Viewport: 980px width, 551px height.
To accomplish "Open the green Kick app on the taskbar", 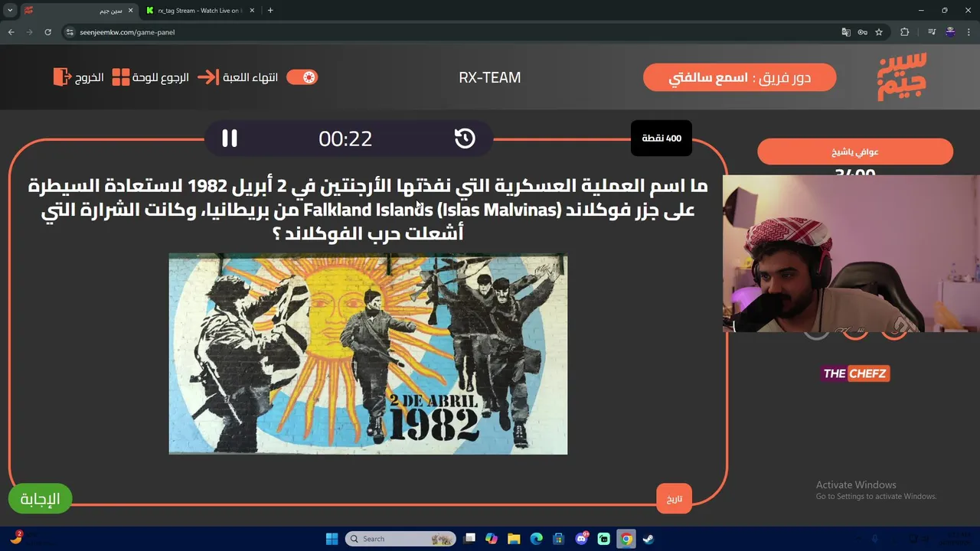I will click(604, 539).
